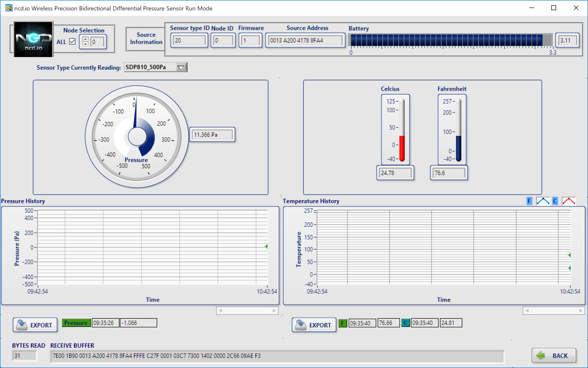Uncheck the ALL node selection checkbox
Image resolution: width=588 pixels, height=368 pixels.
pyautogui.click(x=72, y=42)
